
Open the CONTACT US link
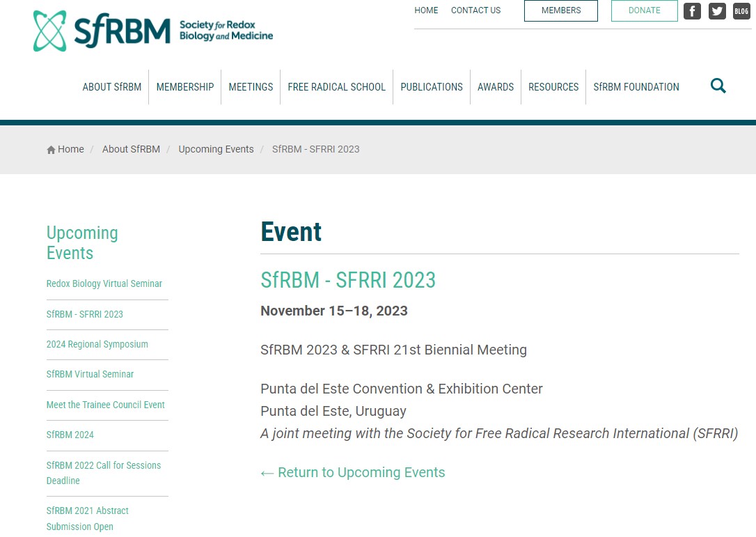coord(476,10)
